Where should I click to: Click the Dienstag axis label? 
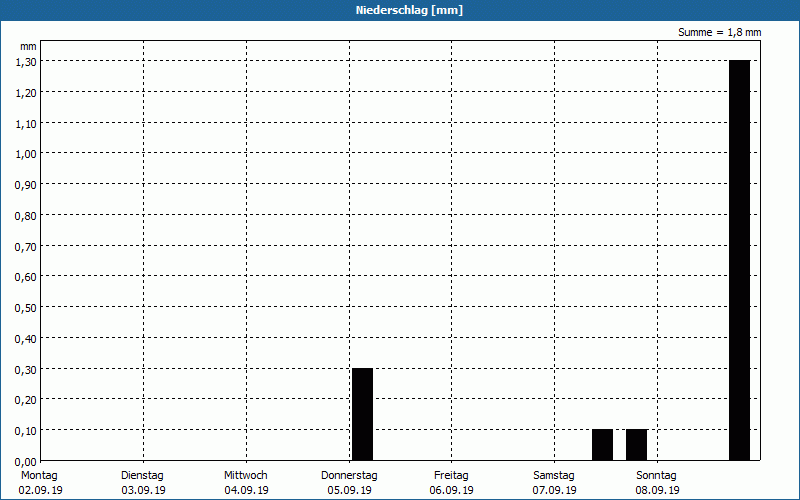(142, 476)
